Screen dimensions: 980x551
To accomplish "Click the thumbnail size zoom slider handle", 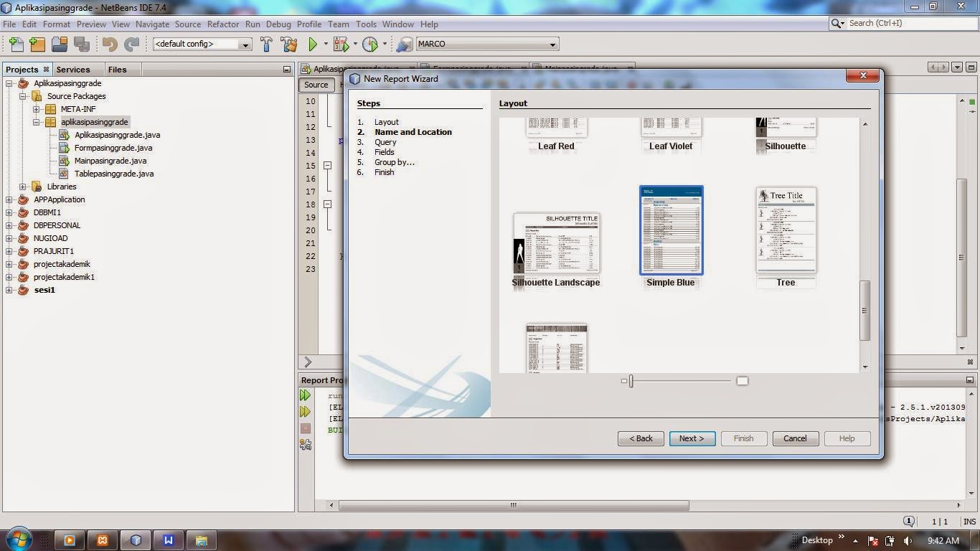I will (631, 381).
